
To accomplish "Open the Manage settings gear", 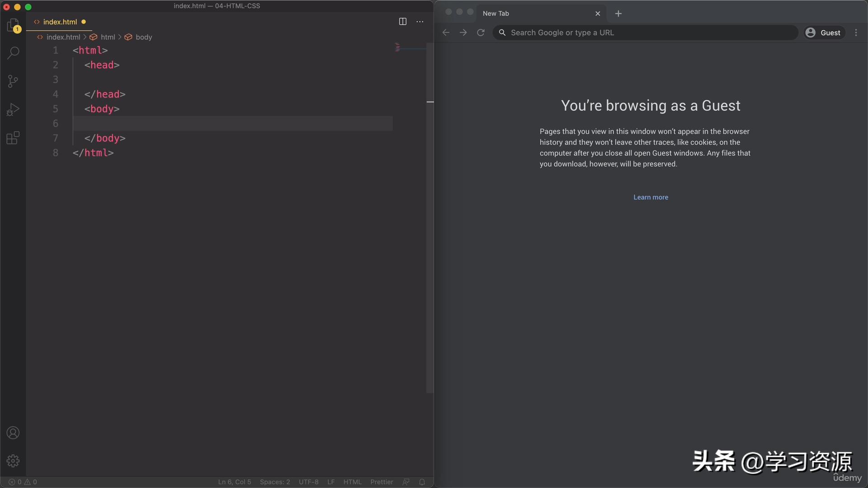I will (13, 461).
